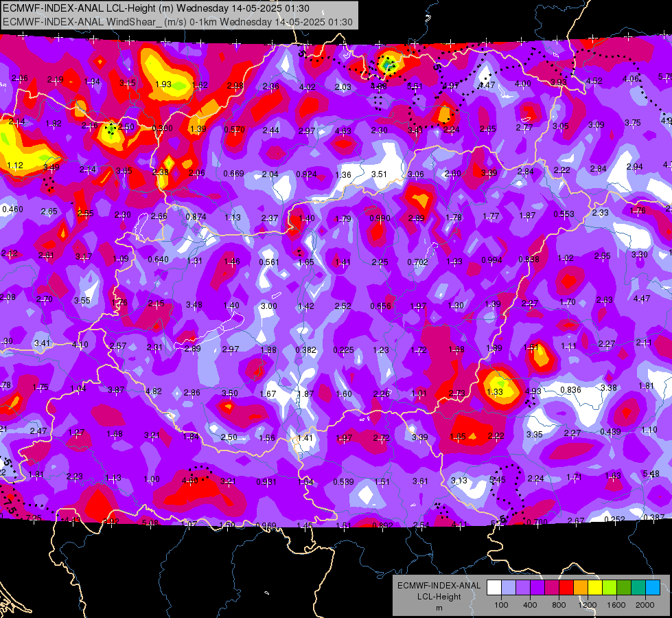Select the grid value 7.25
The height and width of the screenshot is (618, 672).
pyautogui.click(x=34, y=518)
